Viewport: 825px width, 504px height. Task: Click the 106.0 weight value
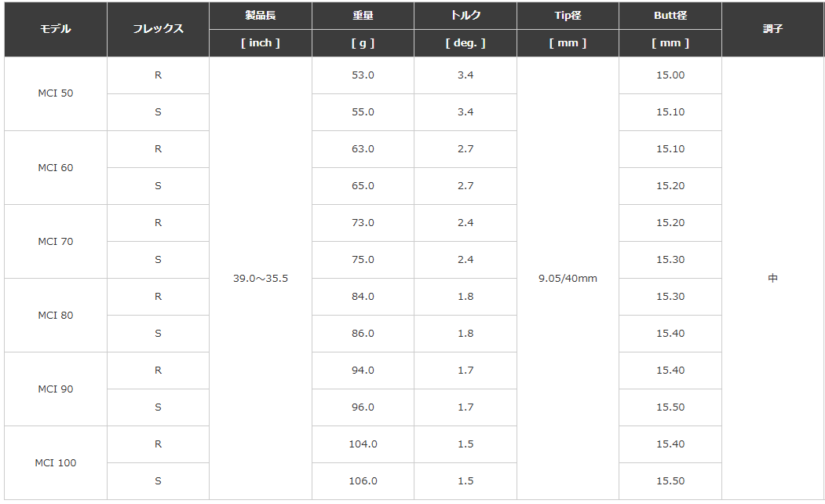click(x=363, y=481)
